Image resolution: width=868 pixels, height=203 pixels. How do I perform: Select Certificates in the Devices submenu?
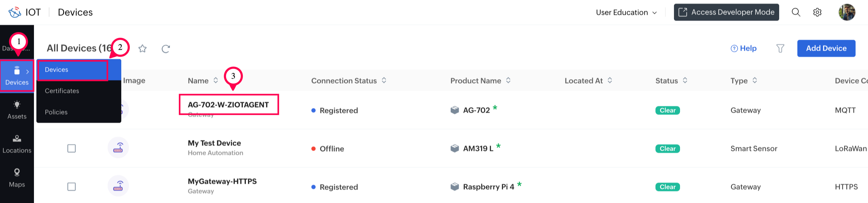point(62,91)
